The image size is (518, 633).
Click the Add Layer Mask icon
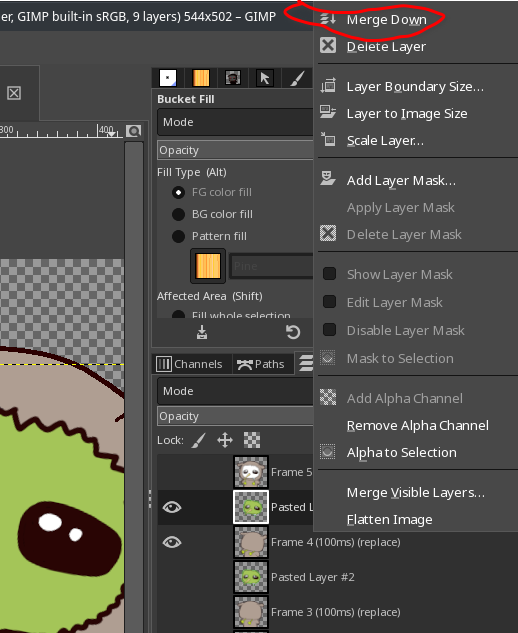328,178
